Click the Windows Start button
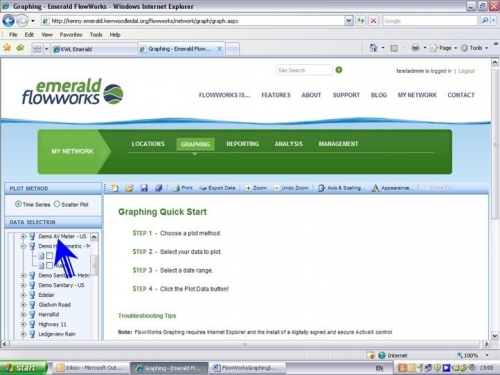The width and height of the screenshot is (500, 375). 23,368
